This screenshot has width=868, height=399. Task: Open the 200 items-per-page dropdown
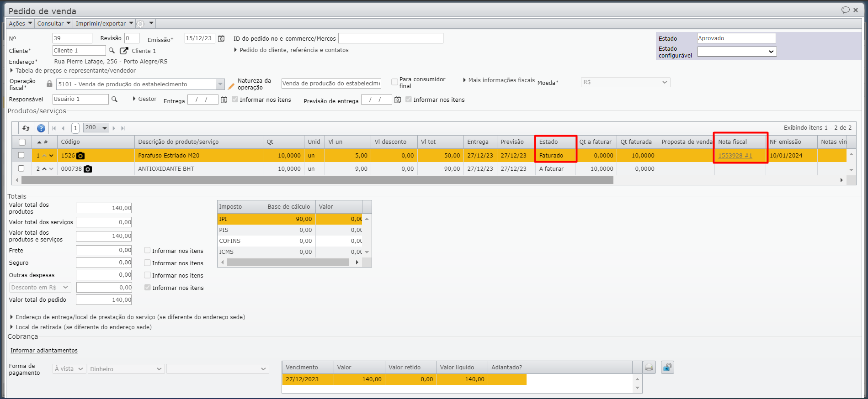(x=96, y=128)
